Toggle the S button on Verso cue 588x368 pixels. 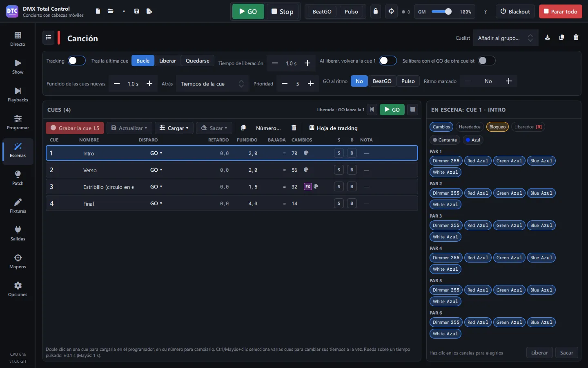click(x=339, y=170)
